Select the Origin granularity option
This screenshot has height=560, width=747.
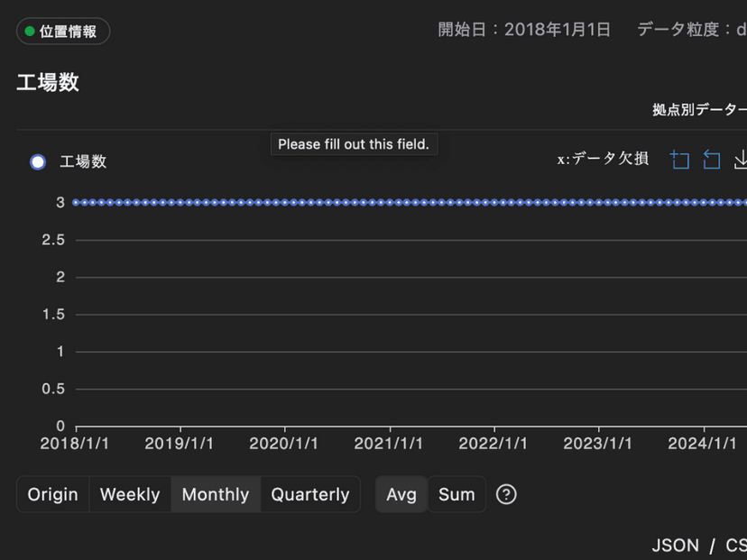tap(53, 494)
